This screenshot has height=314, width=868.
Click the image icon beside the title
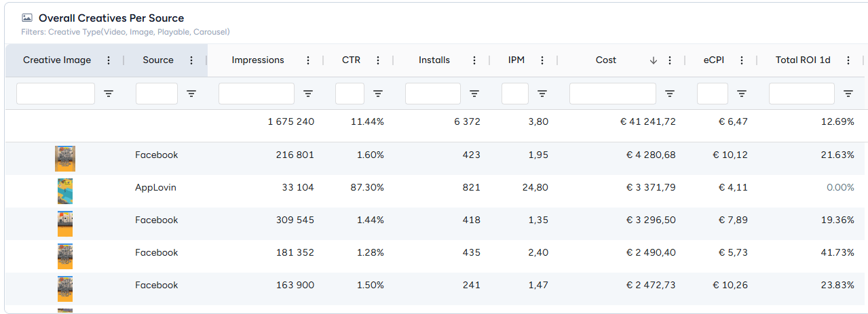pos(27,18)
